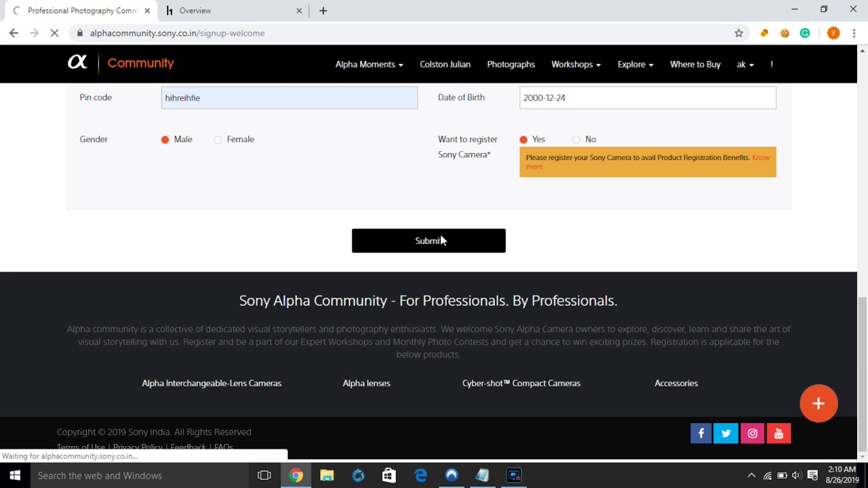Close the Professional Photography Community tab
Viewport: 868px width, 488px height.
point(147,10)
